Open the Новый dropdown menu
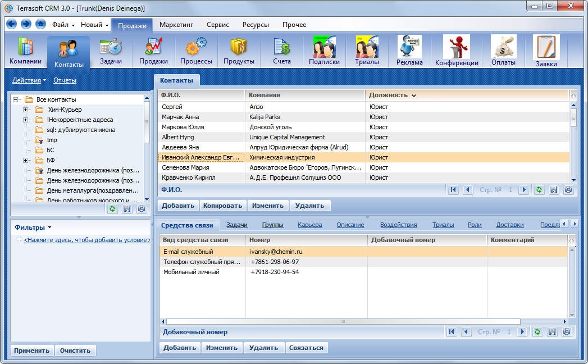 [x=94, y=25]
